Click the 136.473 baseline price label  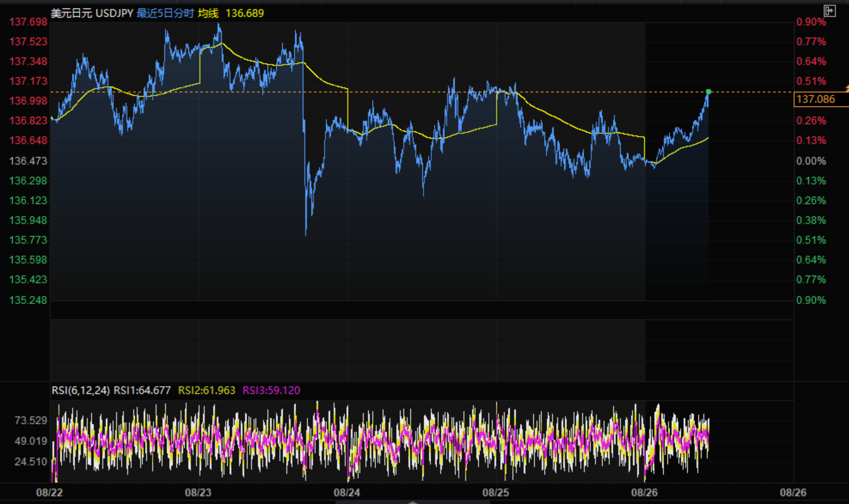pos(28,162)
